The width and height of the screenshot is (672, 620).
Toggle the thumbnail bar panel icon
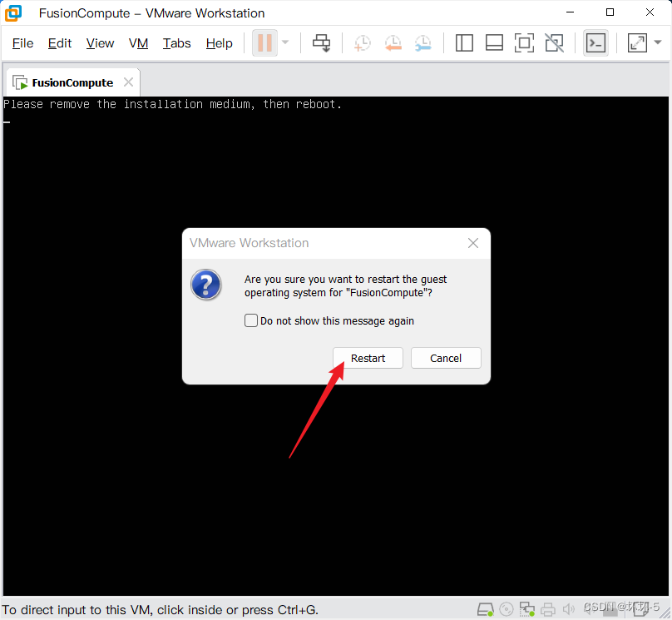tap(494, 43)
